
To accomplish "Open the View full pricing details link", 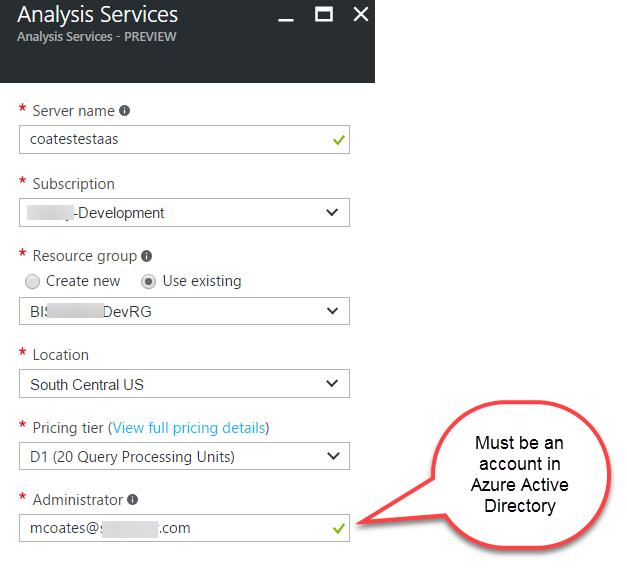I will (x=189, y=428).
